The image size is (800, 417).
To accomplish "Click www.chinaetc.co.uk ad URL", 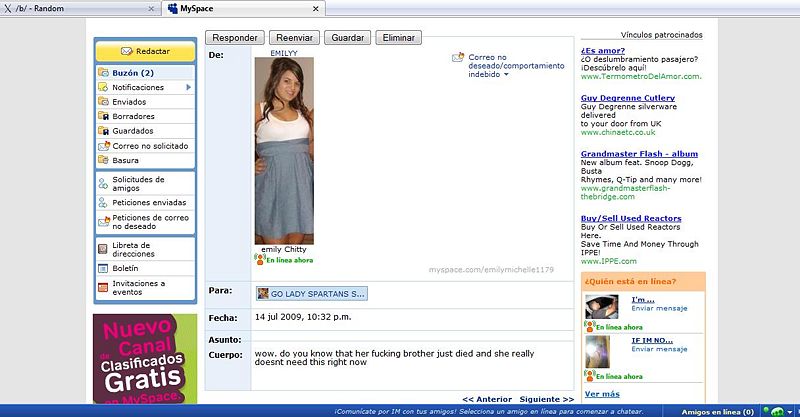I will (x=618, y=132).
